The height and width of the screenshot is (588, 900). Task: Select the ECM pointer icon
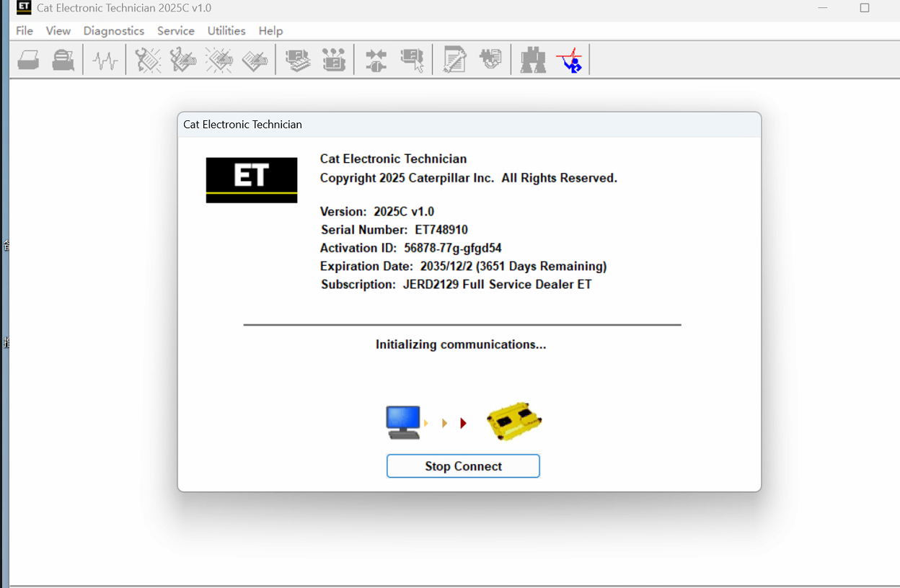(412, 59)
